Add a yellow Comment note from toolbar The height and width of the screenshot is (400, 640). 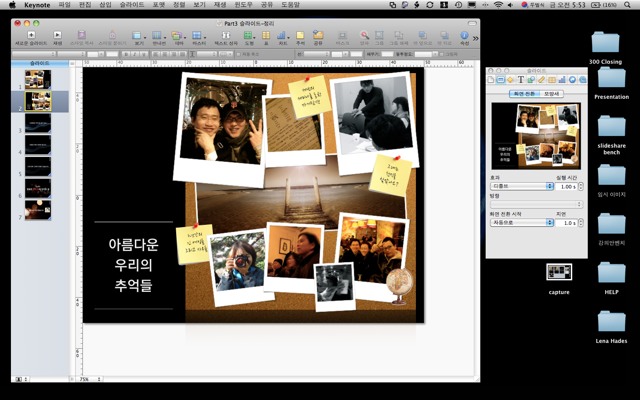300,36
